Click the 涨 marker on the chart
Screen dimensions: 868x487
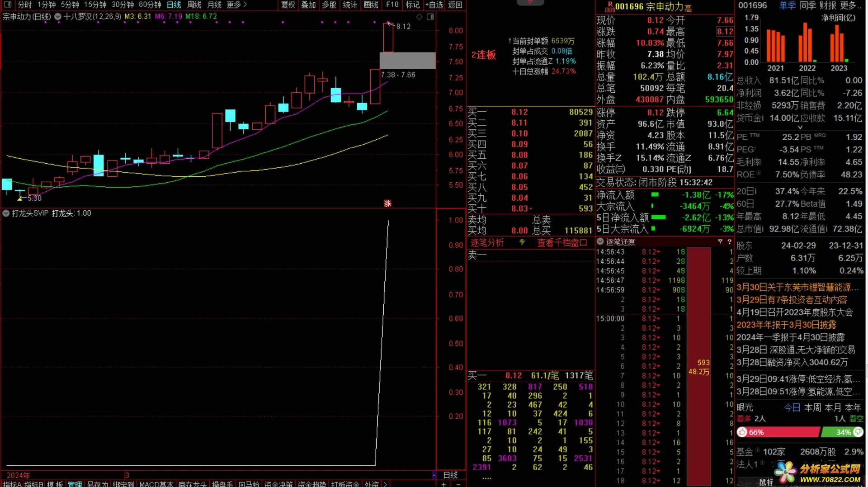pyautogui.click(x=387, y=203)
